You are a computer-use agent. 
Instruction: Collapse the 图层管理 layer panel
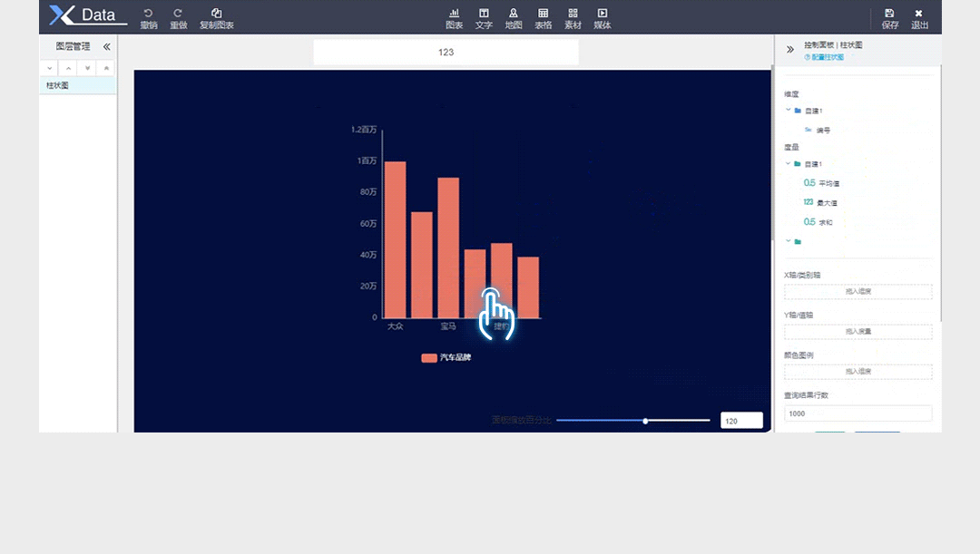click(x=106, y=46)
